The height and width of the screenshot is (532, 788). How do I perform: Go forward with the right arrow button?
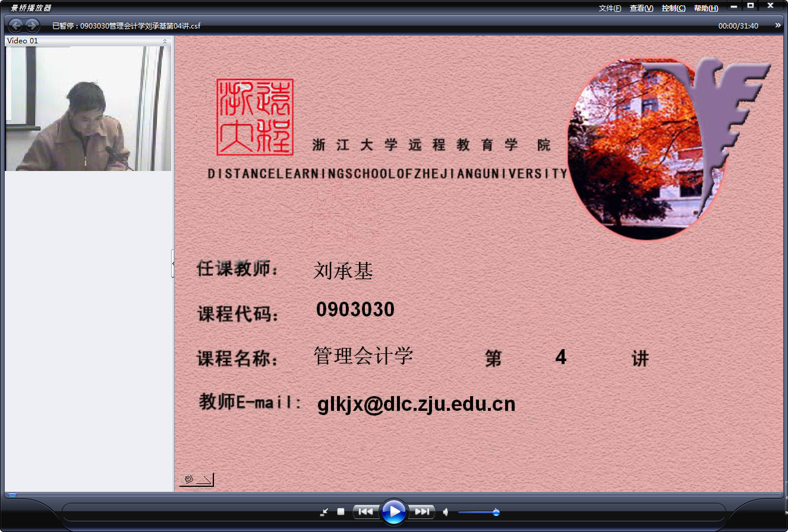32,26
